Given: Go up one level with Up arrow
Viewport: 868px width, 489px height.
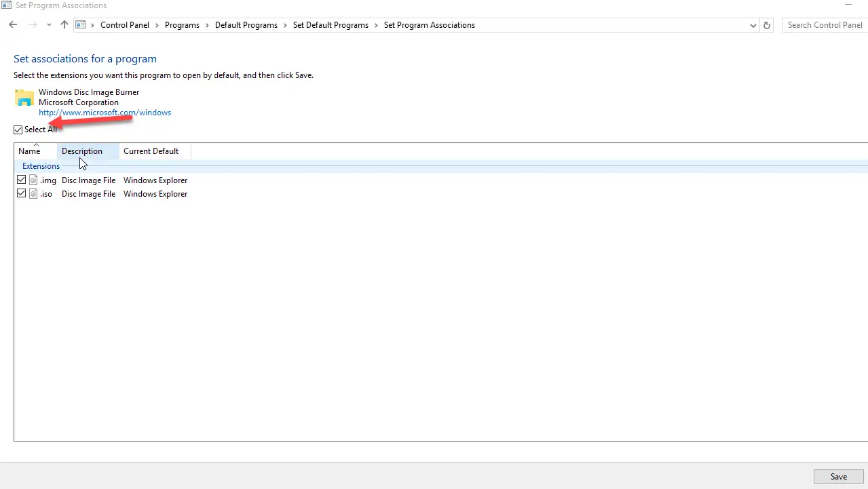Looking at the screenshot, I should (x=64, y=25).
